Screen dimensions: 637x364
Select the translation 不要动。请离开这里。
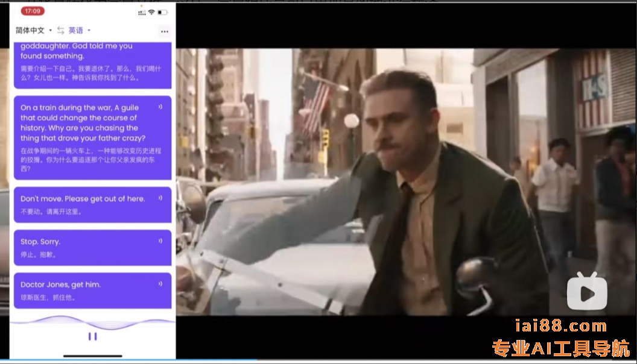51,212
